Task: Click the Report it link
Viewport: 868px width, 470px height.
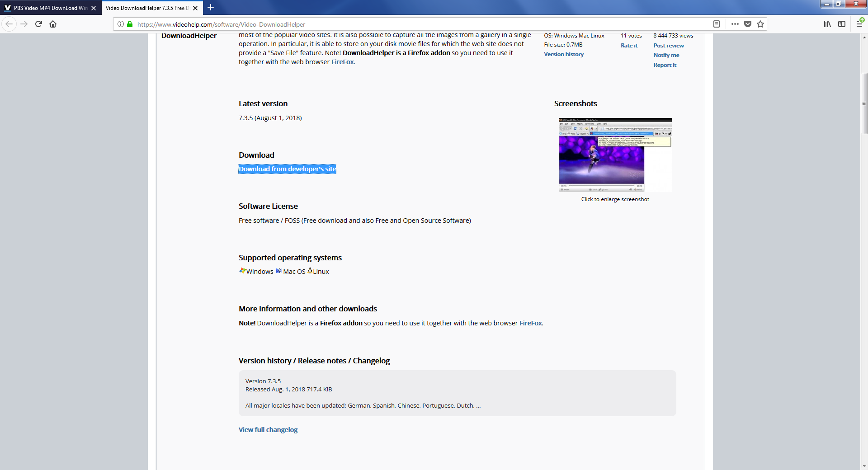Action: point(665,65)
